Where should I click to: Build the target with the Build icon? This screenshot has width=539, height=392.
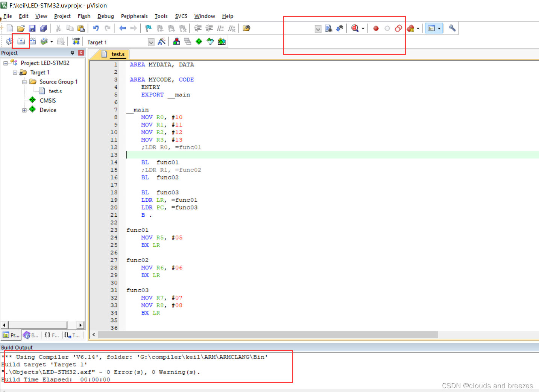(x=21, y=41)
